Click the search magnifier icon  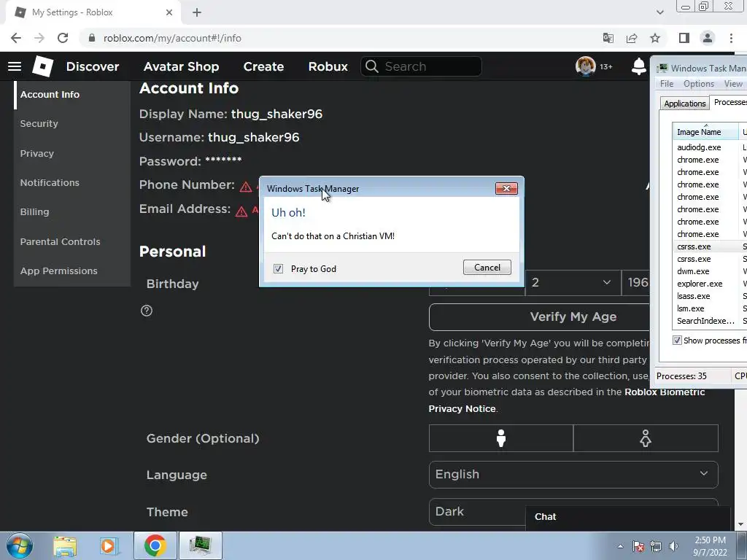[x=372, y=66]
